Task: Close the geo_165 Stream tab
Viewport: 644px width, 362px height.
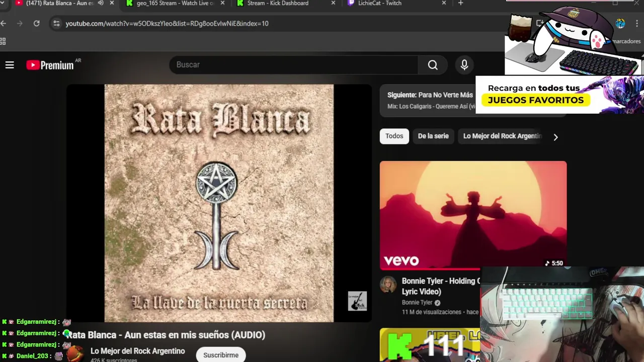Action: click(222, 3)
